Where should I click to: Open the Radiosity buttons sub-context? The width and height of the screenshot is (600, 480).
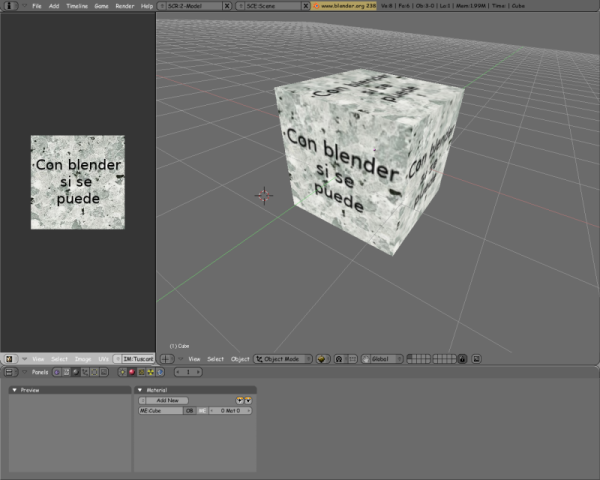click(151, 372)
